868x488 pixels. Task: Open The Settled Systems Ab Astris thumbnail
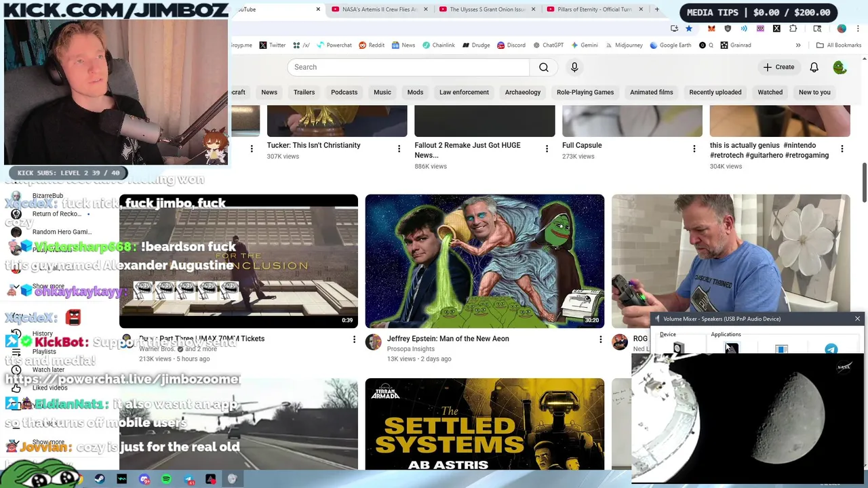484,424
